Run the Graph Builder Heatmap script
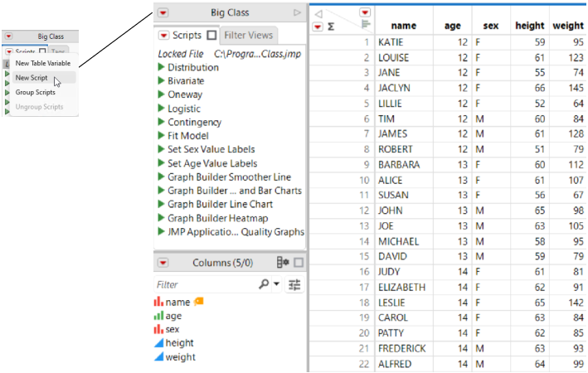Screen dimensions: 588x373 (x=161, y=218)
